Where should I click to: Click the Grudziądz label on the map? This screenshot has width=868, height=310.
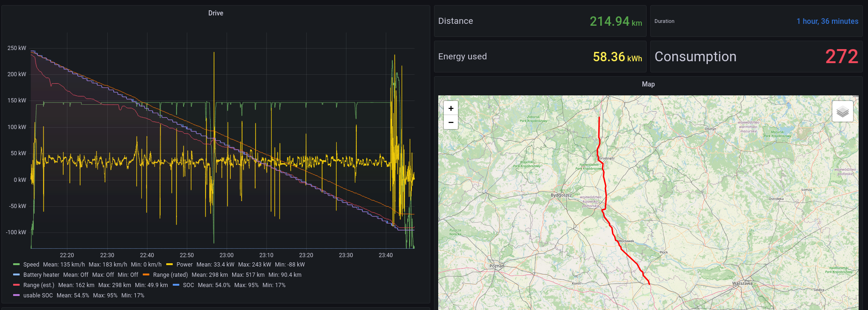607,159
